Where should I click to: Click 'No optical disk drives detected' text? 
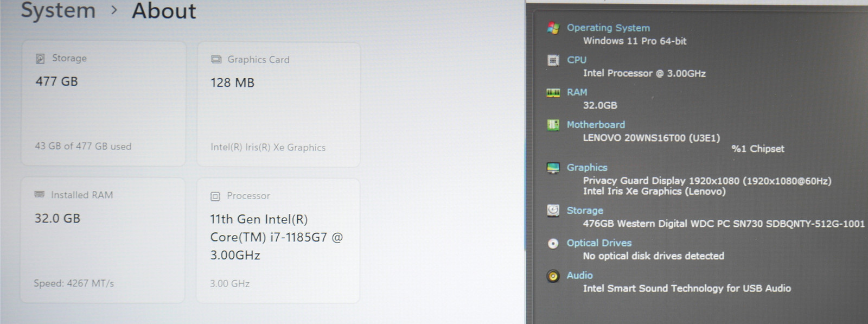[654, 256]
